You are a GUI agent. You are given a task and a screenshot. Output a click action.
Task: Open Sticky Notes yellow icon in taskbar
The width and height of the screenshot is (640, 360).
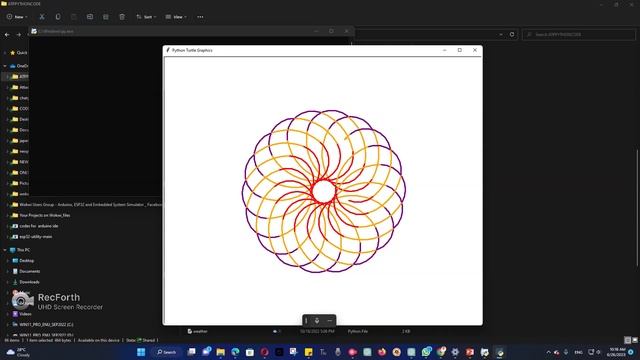309,352
